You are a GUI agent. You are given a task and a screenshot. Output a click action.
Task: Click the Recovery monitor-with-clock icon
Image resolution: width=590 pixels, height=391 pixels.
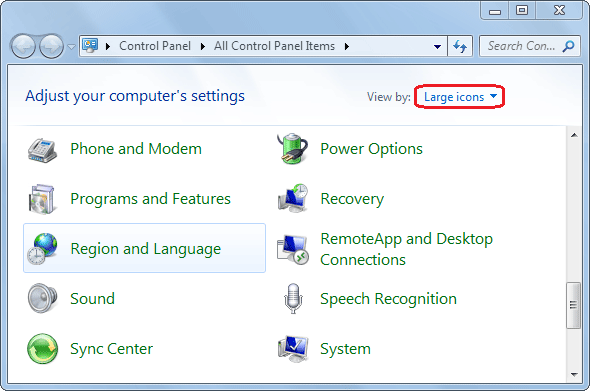coord(293,198)
